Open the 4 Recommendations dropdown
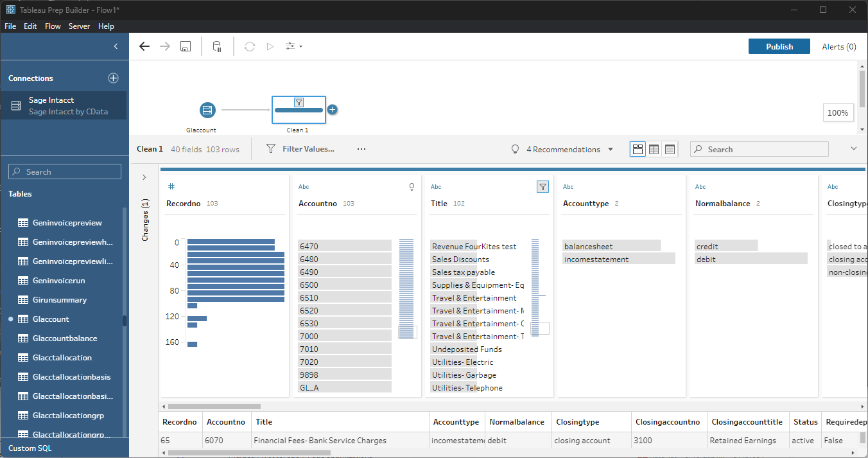This screenshot has width=868, height=458. [563, 149]
